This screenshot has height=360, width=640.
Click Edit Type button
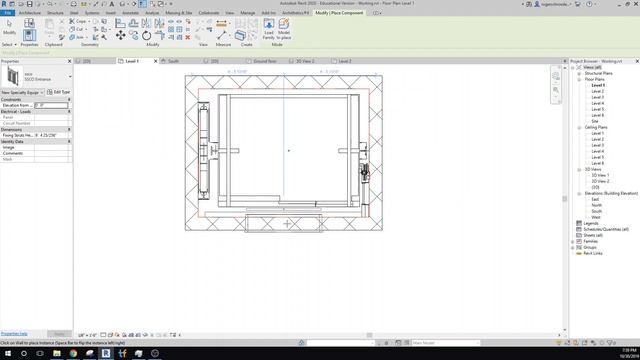pos(59,92)
